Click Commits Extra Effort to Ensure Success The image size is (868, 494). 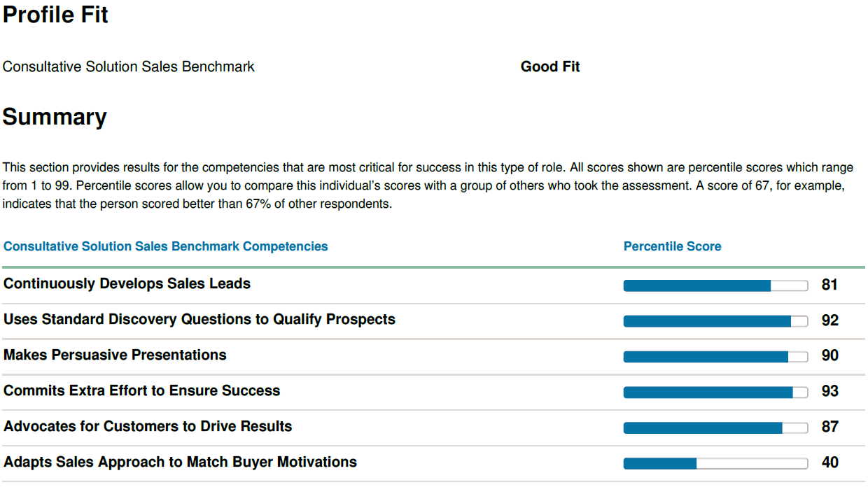pos(141,390)
